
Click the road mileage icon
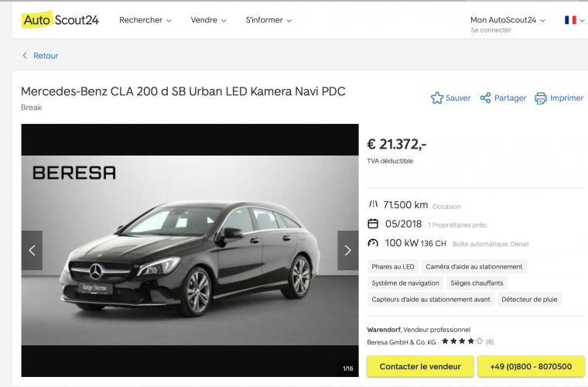373,204
